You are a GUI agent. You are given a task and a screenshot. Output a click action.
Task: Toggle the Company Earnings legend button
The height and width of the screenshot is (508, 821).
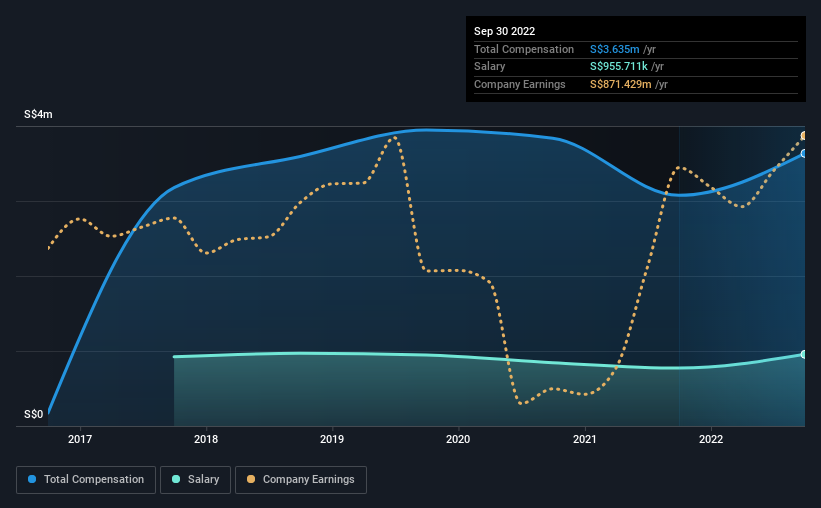(x=301, y=480)
